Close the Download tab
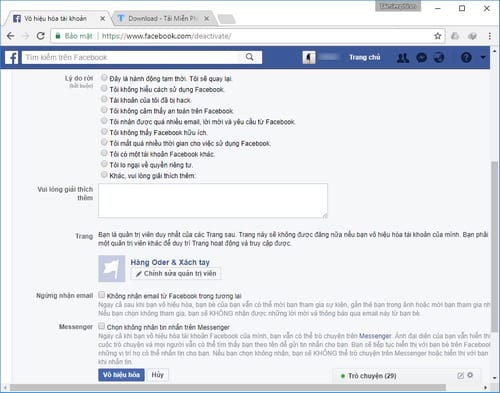Viewport: 500px width, 393px height. (x=207, y=19)
